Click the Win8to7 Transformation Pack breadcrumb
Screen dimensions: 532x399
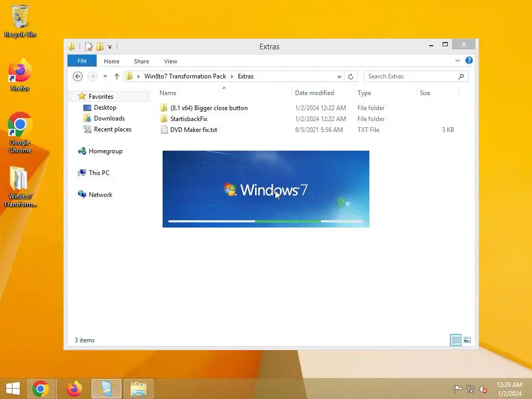[x=185, y=76]
